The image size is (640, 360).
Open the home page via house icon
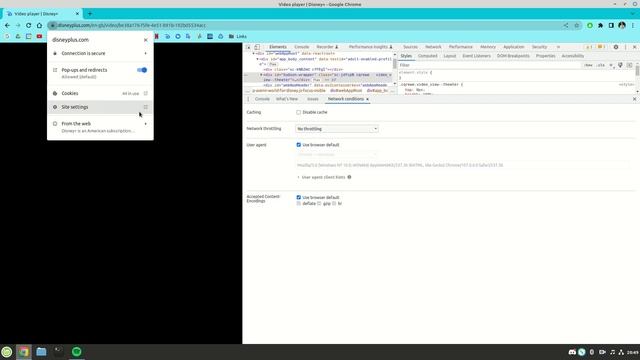point(39,25)
